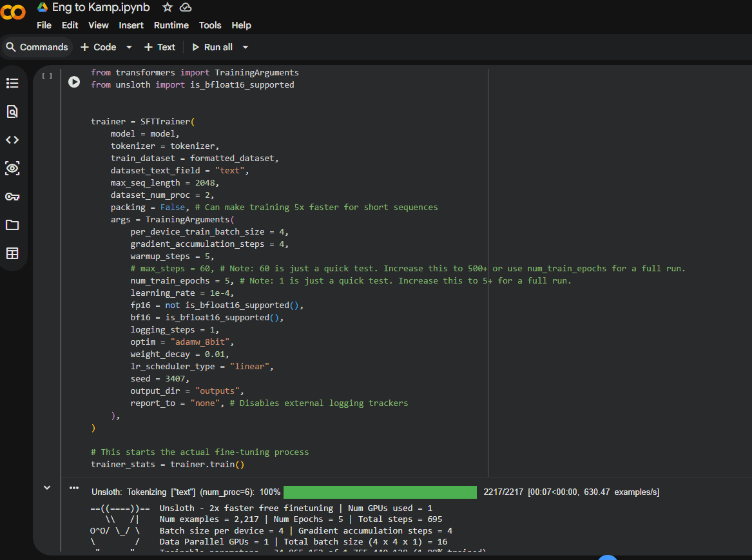
Task: Click the 'weight_decay = 0.01' line
Action: pyautogui.click(x=179, y=354)
